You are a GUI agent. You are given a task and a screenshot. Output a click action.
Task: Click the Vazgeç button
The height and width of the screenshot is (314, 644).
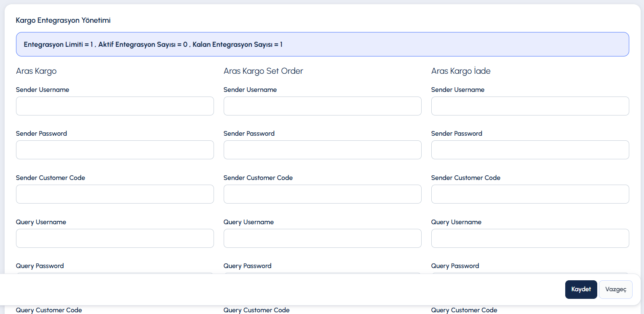(616, 290)
